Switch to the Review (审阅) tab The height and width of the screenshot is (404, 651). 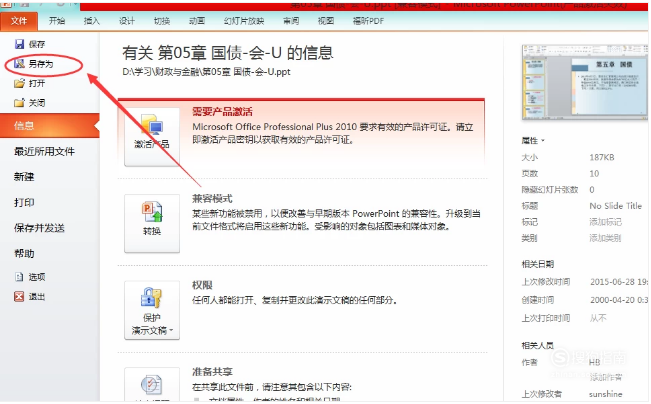(x=291, y=21)
